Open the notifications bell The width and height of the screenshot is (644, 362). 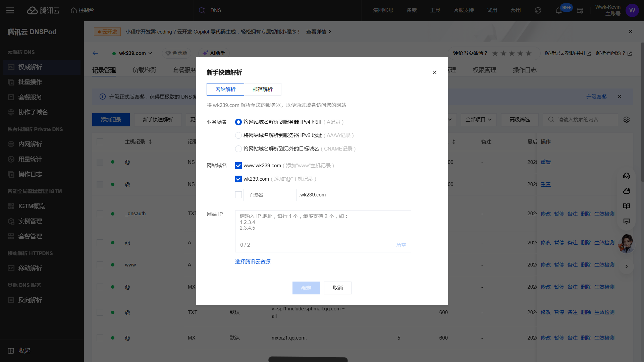(x=558, y=11)
